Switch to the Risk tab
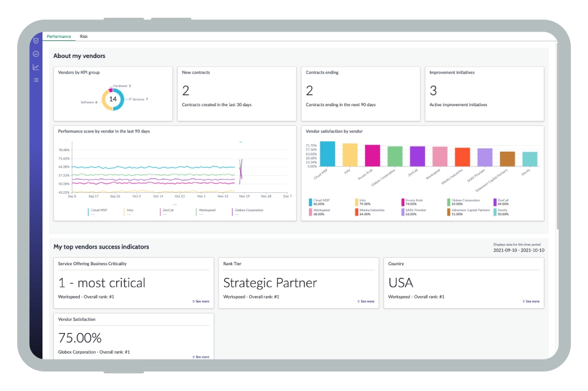Image resolution: width=588 pixels, height=391 pixels. pos(84,36)
